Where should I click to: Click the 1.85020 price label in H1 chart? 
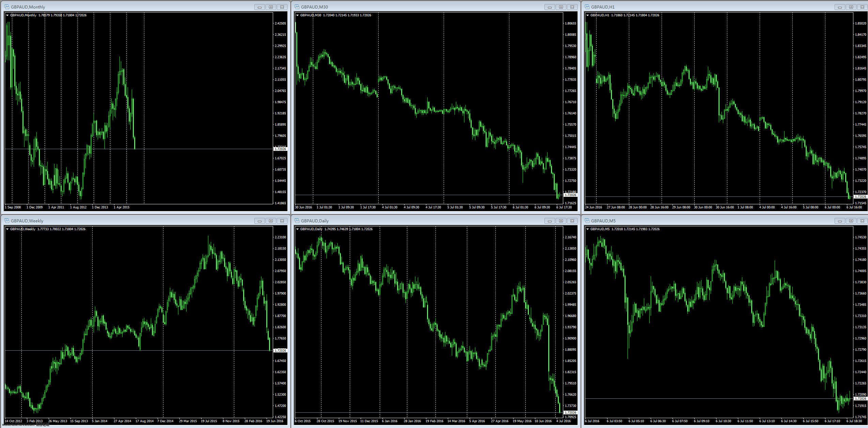pos(861,23)
